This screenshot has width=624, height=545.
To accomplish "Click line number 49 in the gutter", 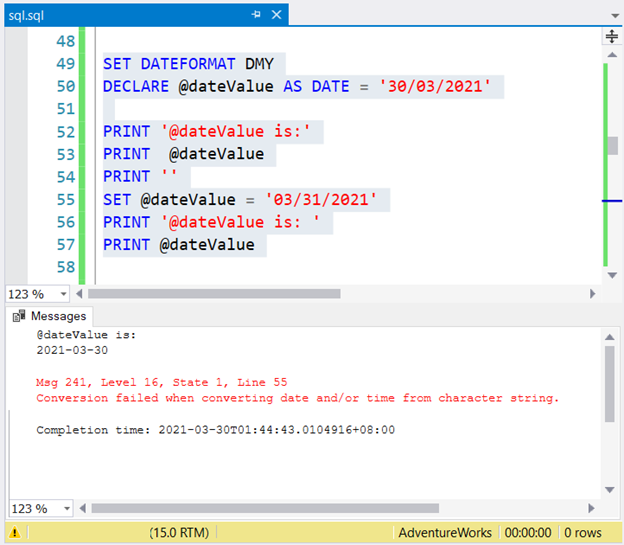I will [x=66, y=64].
